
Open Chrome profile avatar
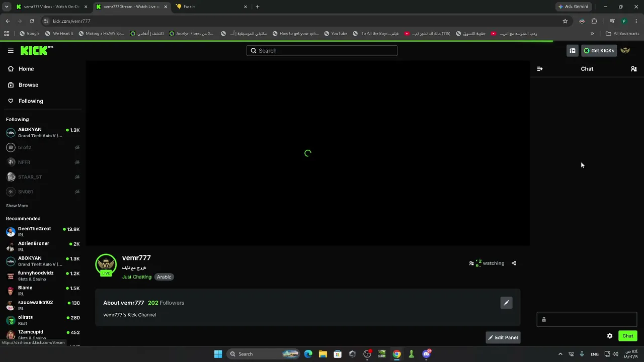[x=624, y=21]
